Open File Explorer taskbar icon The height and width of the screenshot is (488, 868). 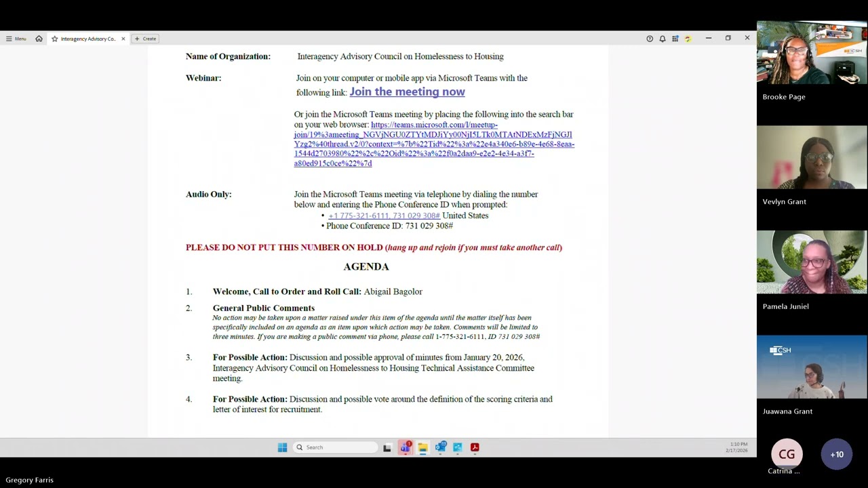click(x=422, y=447)
